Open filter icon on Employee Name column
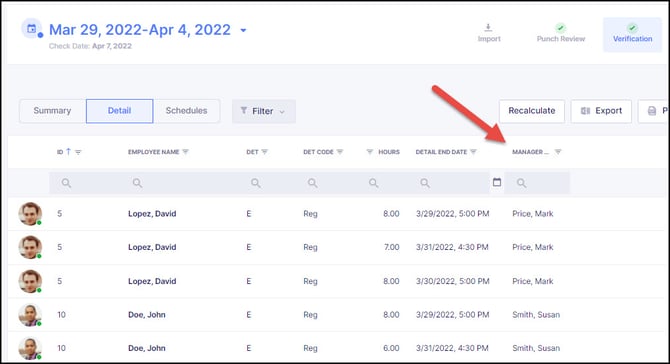 tap(185, 152)
